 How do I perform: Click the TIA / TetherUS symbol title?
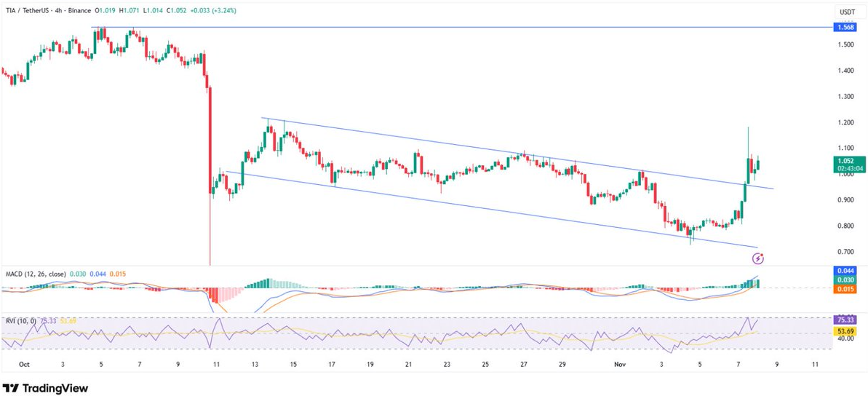(30, 11)
